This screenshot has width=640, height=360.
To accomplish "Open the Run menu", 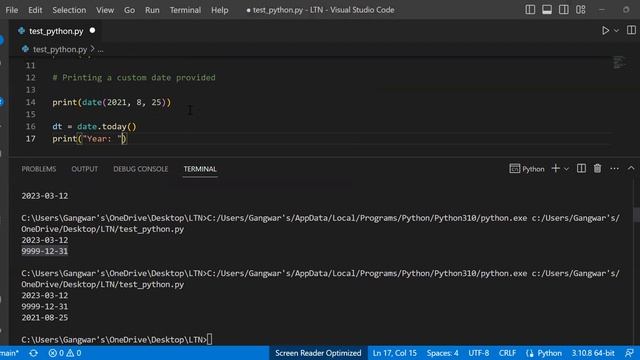I will pos(152,10).
